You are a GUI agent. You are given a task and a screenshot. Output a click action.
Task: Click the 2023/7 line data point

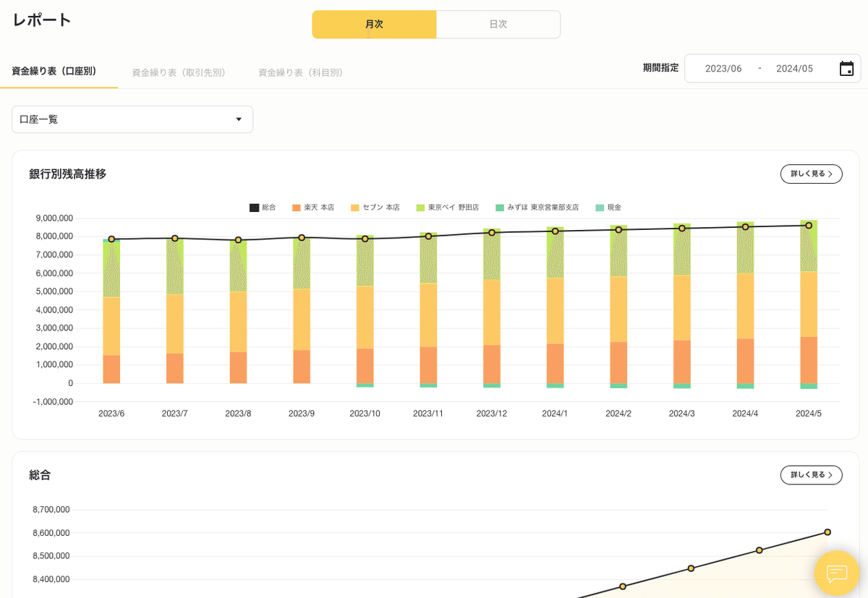(175, 238)
